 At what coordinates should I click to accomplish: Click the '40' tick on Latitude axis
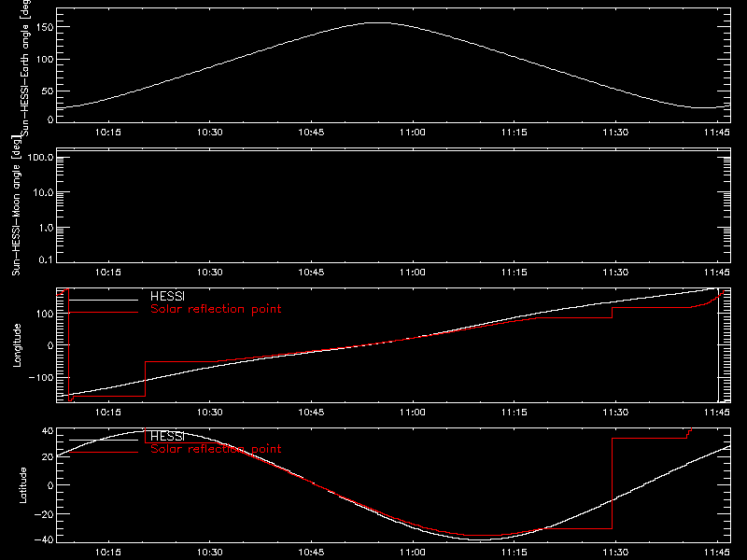tap(48, 431)
